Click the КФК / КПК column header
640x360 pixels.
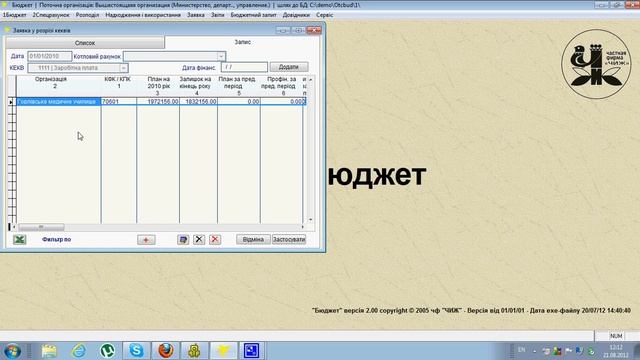tap(119, 86)
